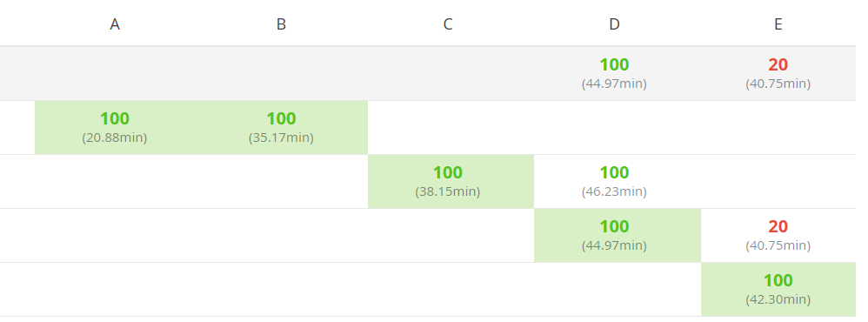Image resolution: width=868 pixels, height=322 pixels.
Task: Click the 100 score in the gray summary row
Action: pos(614,65)
